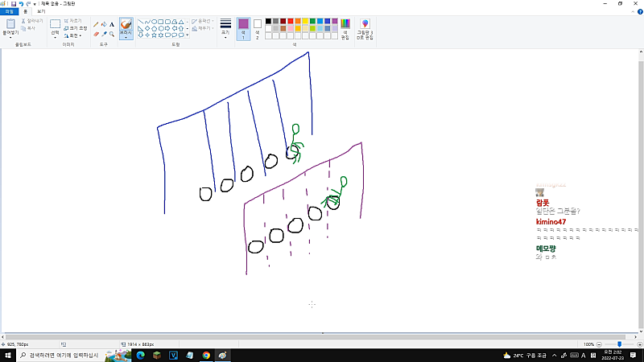The image size is (644, 362).
Task: Click the Paste clipboard icon
Action: tap(10, 24)
